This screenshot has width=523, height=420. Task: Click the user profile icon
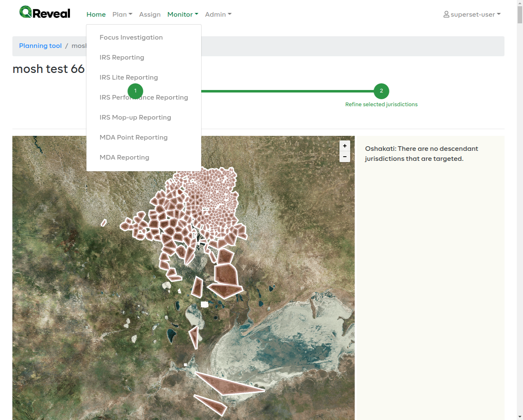[x=446, y=14]
